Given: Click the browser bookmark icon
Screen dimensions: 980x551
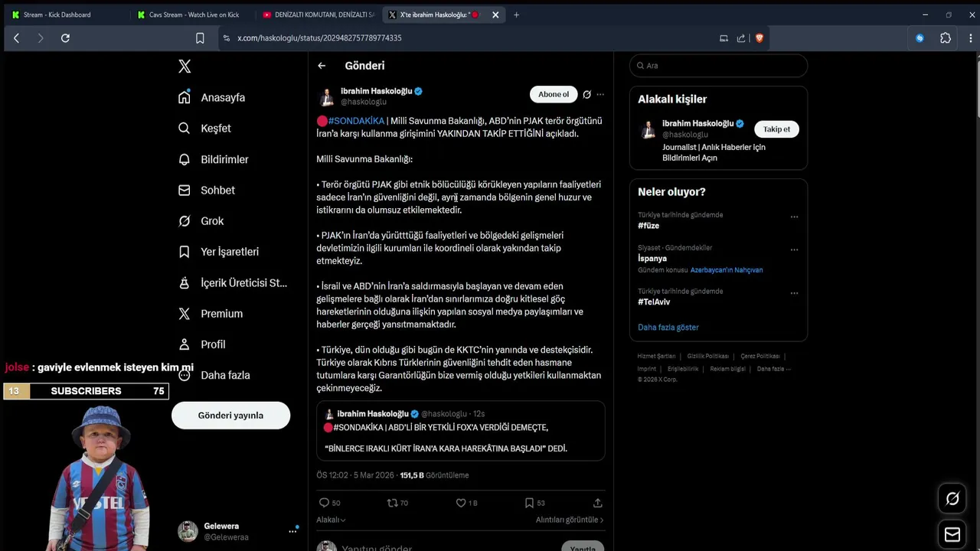Looking at the screenshot, I should coord(200,38).
